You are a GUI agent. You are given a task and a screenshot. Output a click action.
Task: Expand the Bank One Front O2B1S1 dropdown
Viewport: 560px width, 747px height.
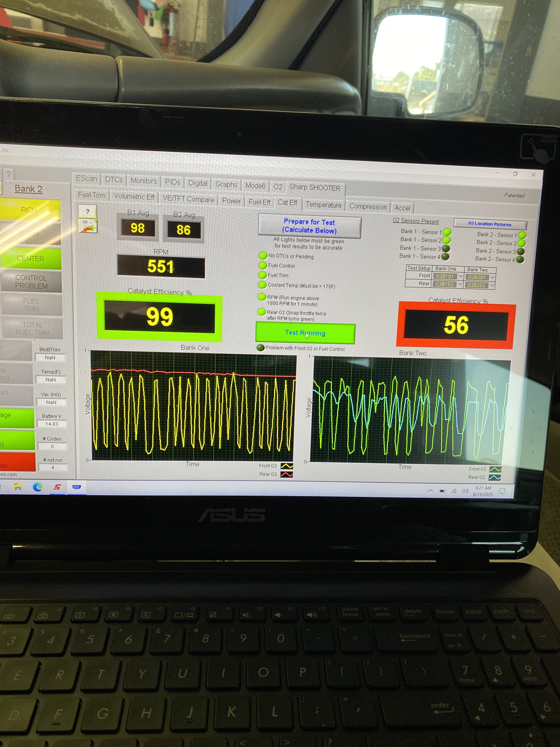click(460, 277)
